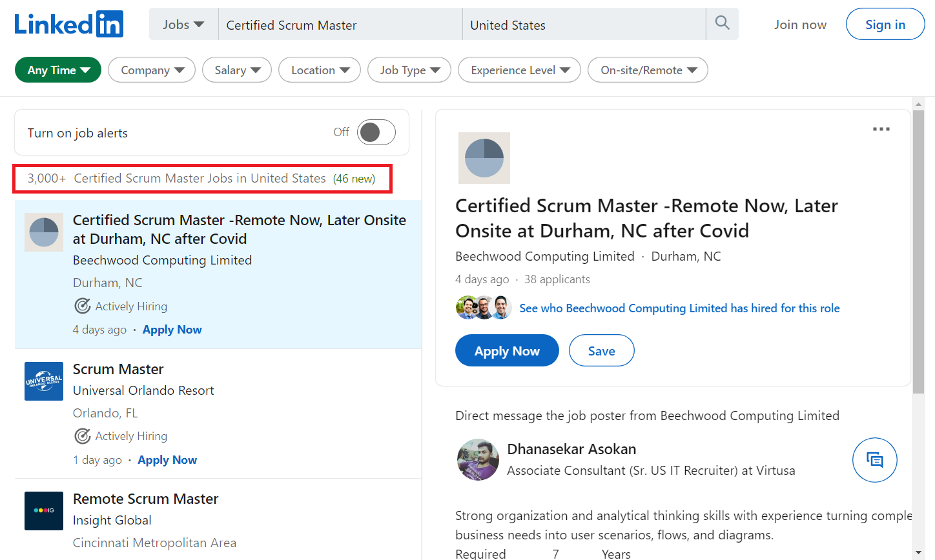Save the Beechwood Computing job
The image size is (935, 560).
point(601,351)
